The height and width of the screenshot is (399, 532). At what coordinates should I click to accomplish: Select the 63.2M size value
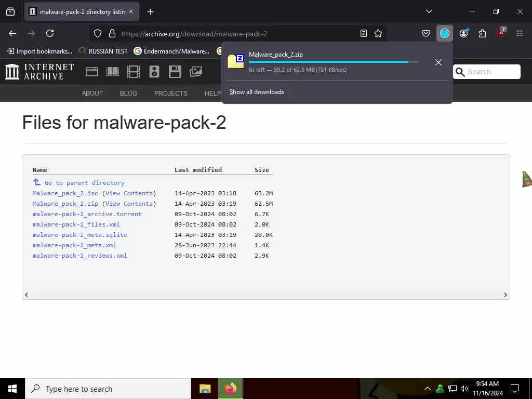tap(263, 193)
